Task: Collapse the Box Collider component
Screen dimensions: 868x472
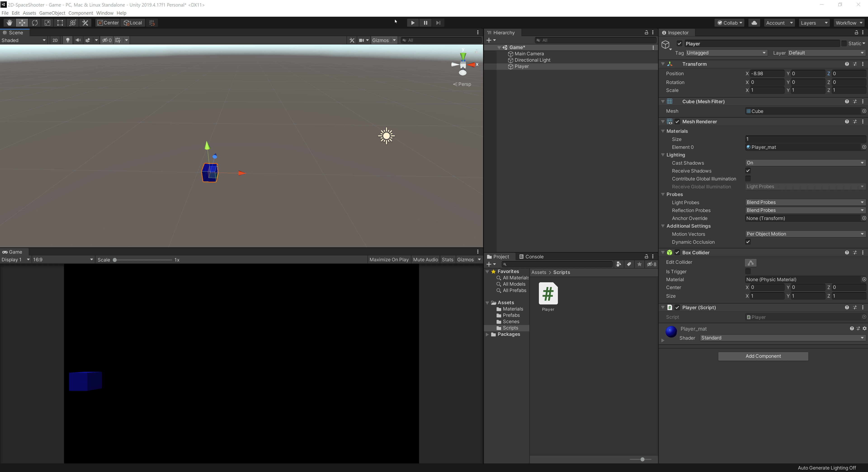Action: pos(663,252)
